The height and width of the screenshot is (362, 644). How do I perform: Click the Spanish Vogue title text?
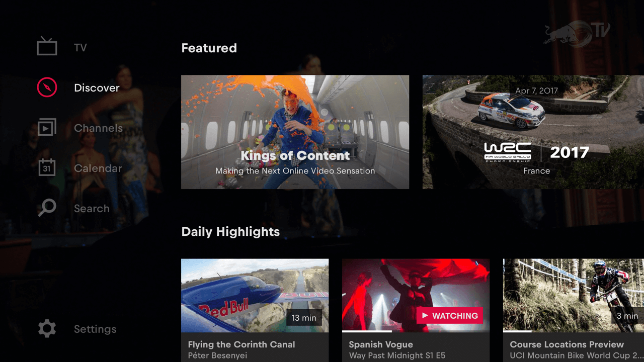tap(381, 344)
